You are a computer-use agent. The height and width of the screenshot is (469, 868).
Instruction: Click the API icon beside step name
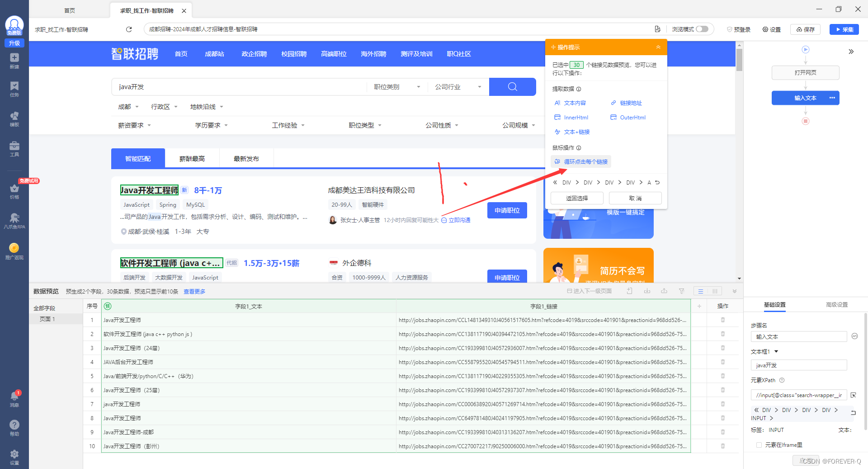point(854,336)
